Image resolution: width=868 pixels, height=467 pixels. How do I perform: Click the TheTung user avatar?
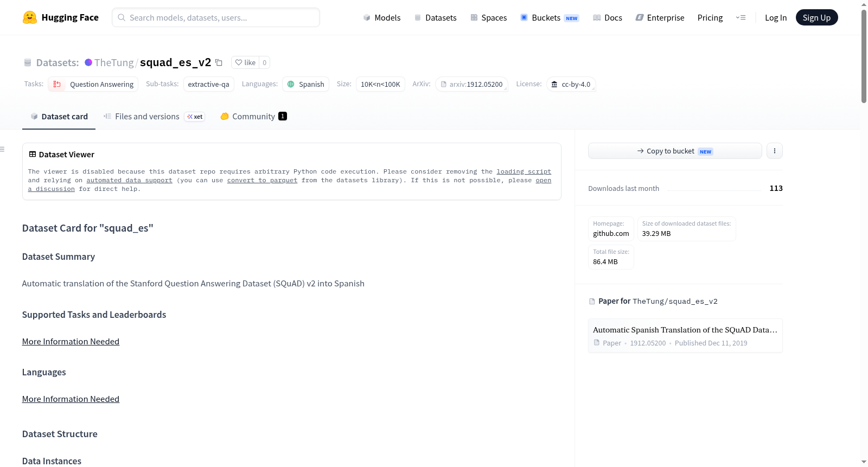coord(88,62)
